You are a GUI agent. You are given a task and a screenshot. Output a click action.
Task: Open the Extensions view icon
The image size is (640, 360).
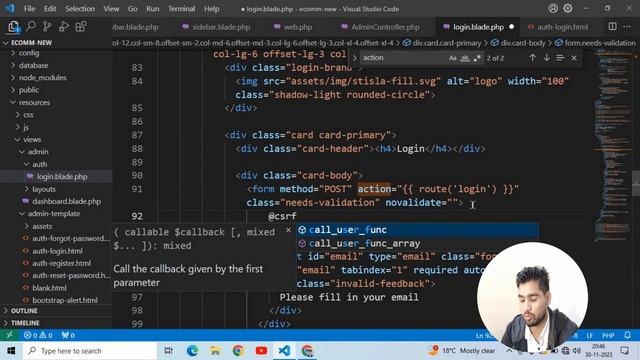pos(81,27)
